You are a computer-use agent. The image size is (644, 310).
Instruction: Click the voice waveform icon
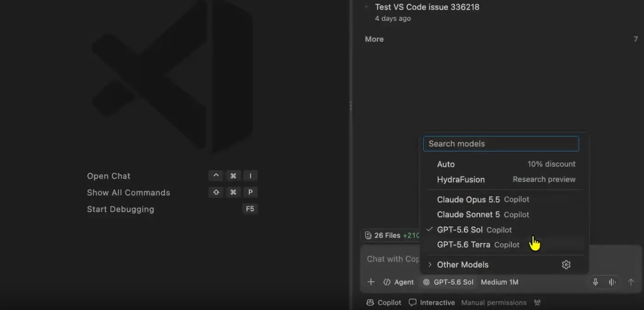[x=612, y=282]
